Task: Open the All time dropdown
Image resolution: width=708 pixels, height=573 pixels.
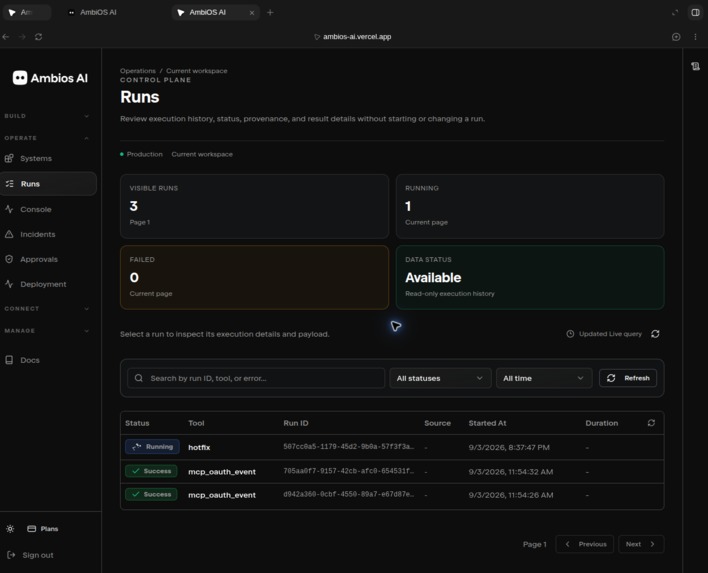Action: point(544,378)
